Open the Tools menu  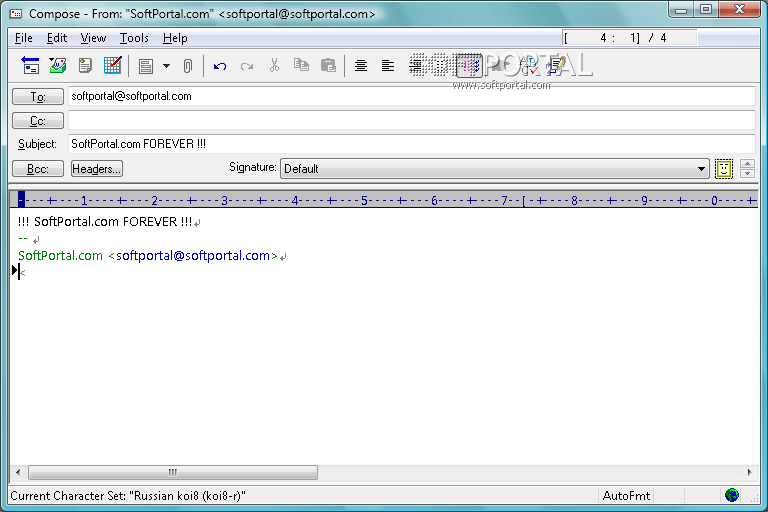point(134,38)
